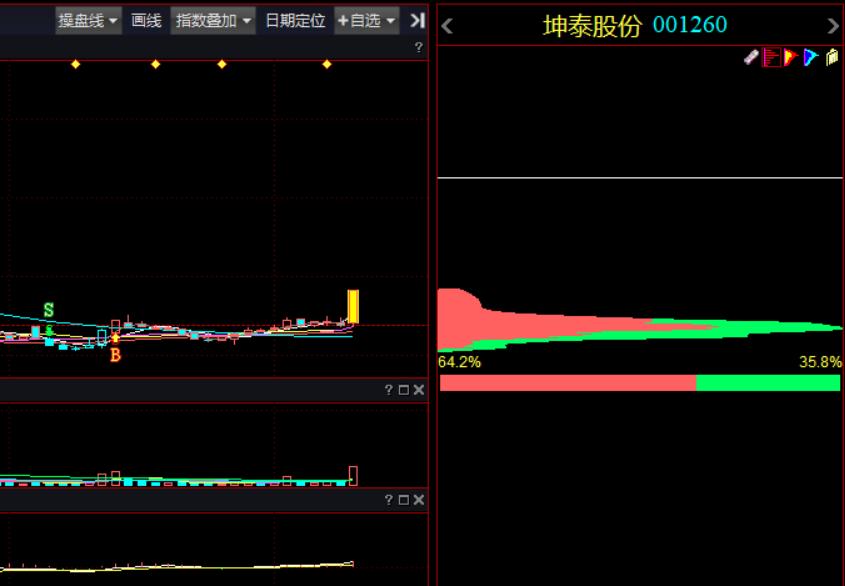Open the chip distribution histogram icon
845x586 pixels.
click(771, 57)
